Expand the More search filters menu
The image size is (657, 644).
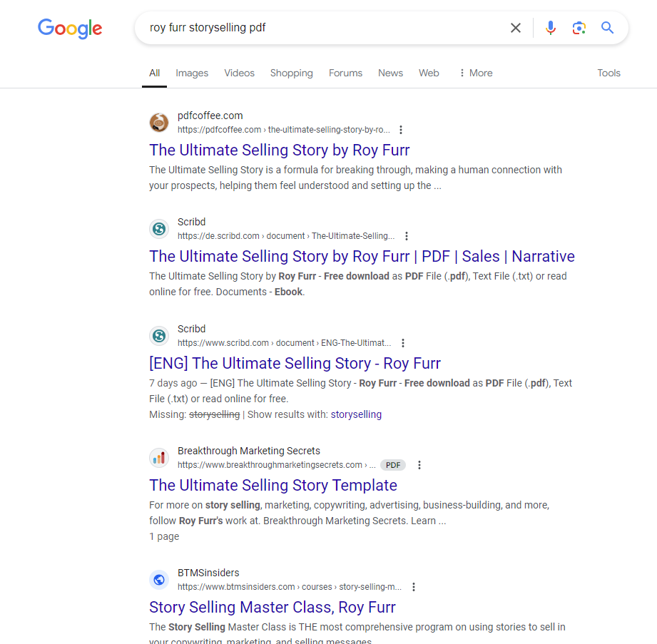(x=476, y=73)
